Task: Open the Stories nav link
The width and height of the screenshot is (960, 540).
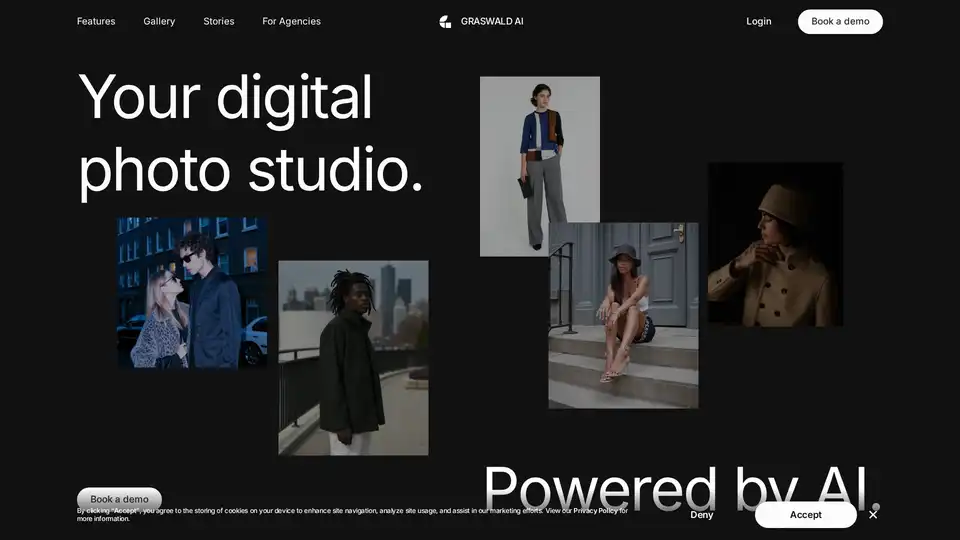Action: pyautogui.click(x=219, y=21)
